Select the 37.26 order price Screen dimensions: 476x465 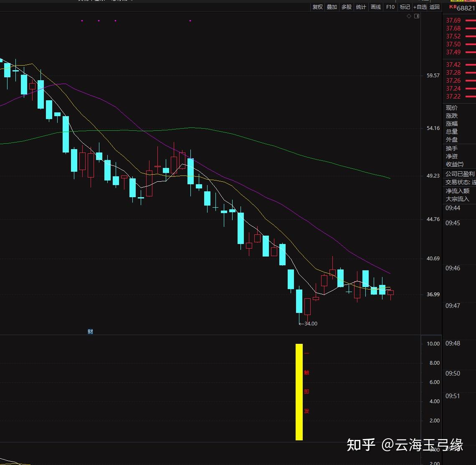[x=453, y=81]
